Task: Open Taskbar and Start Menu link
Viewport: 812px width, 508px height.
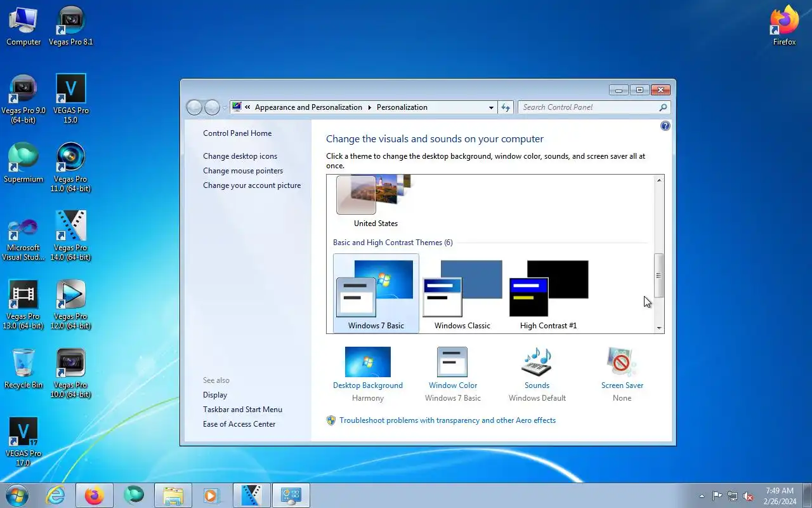Action: coord(242,410)
